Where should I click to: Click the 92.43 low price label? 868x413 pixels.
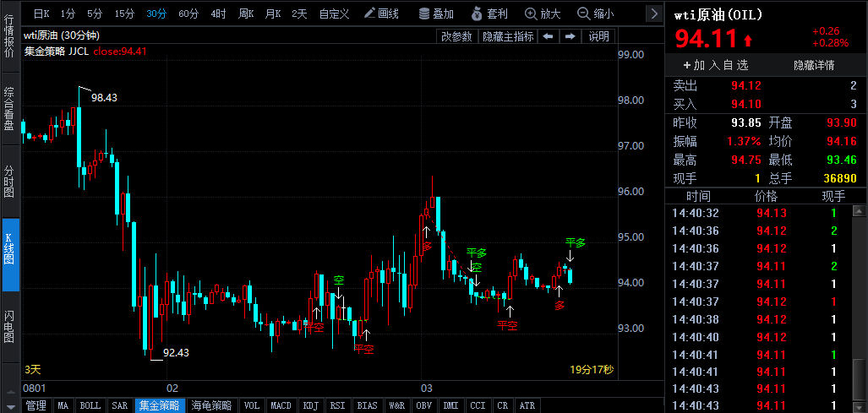176,352
